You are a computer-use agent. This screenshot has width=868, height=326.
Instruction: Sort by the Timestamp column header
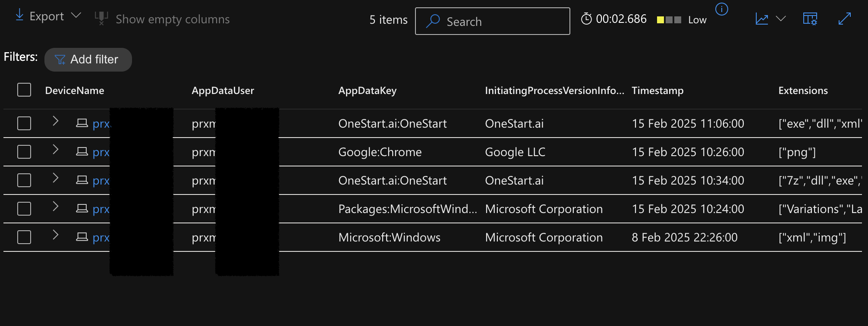point(657,91)
